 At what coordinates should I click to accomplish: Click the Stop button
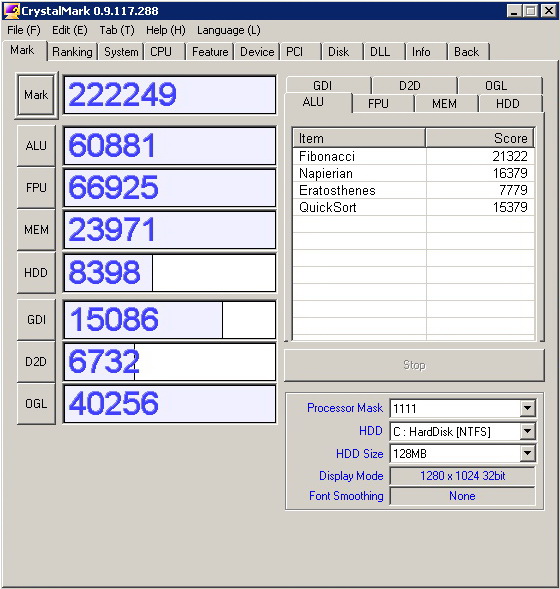point(414,365)
